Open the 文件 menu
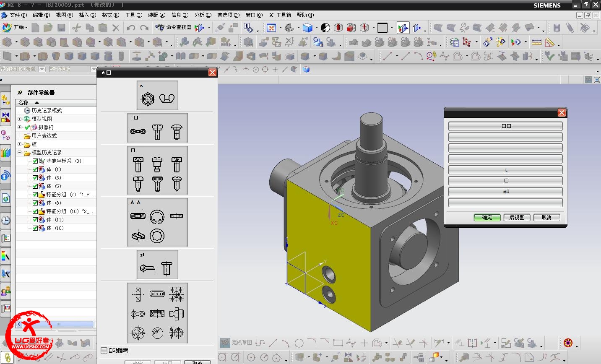 (x=18, y=15)
